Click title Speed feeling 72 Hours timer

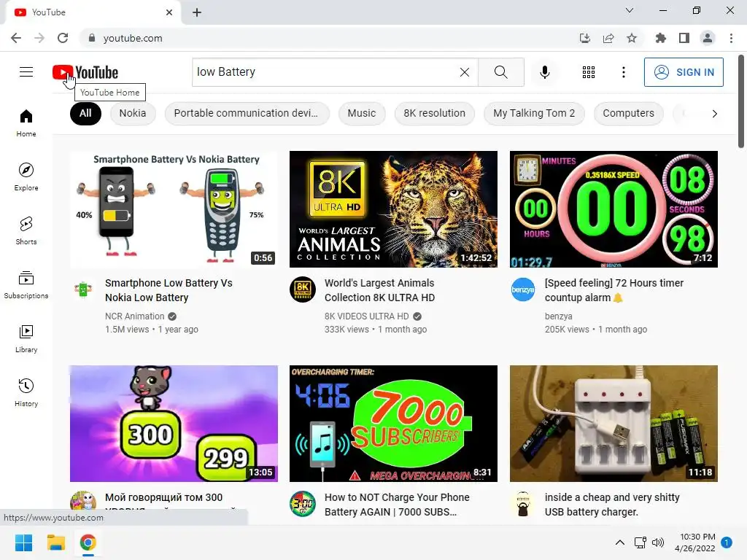pos(614,290)
